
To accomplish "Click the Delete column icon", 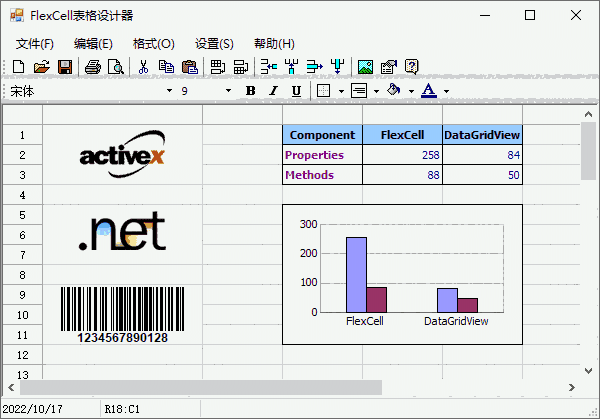I will [338, 66].
